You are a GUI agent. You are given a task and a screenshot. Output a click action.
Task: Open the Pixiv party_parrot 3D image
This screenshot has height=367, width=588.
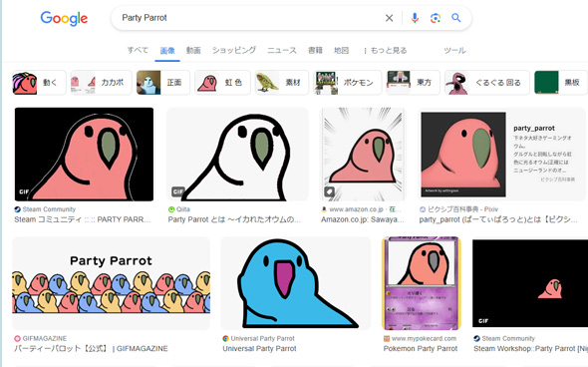[463, 155]
